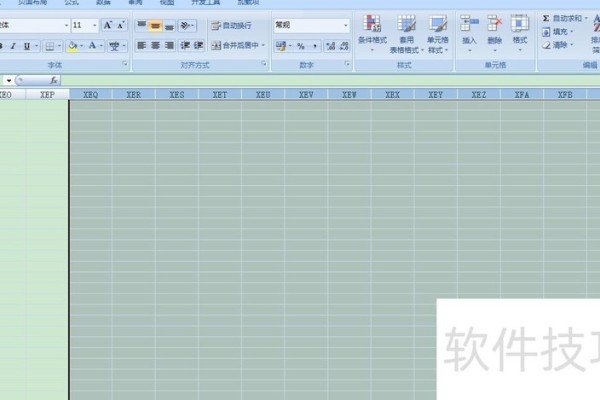The height and width of the screenshot is (400, 600).
Task: Open the font size dropdown arrow
Action: [x=95, y=25]
